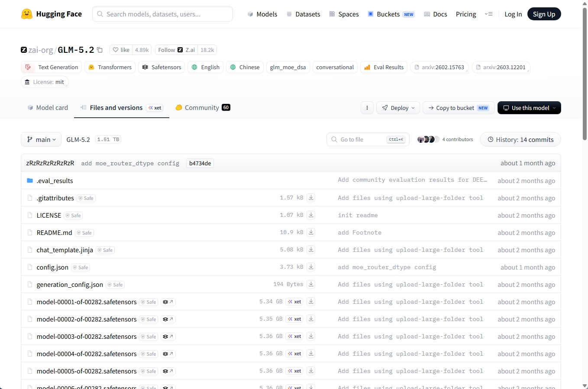This screenshot has width=588, height=389.
Task: Download model-00002-of-00282.safetensors
Action: (x=311, y=319)
